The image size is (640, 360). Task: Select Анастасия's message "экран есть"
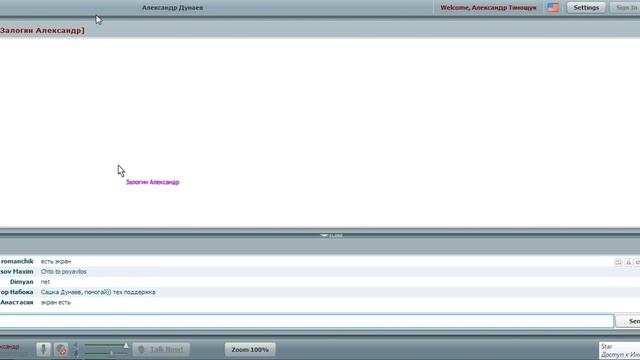(56, 302)
